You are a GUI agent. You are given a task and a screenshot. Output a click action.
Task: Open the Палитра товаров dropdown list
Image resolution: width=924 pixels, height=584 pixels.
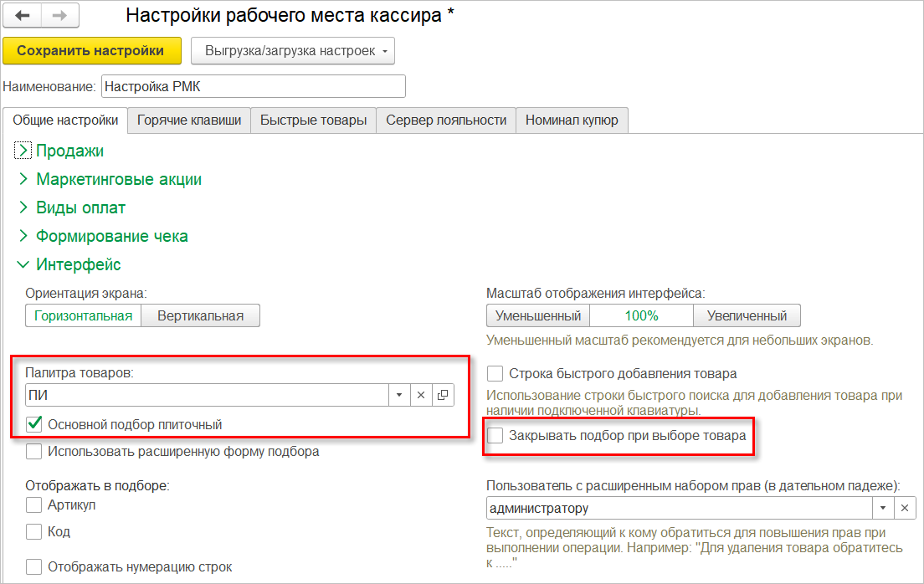click(399, 395)
